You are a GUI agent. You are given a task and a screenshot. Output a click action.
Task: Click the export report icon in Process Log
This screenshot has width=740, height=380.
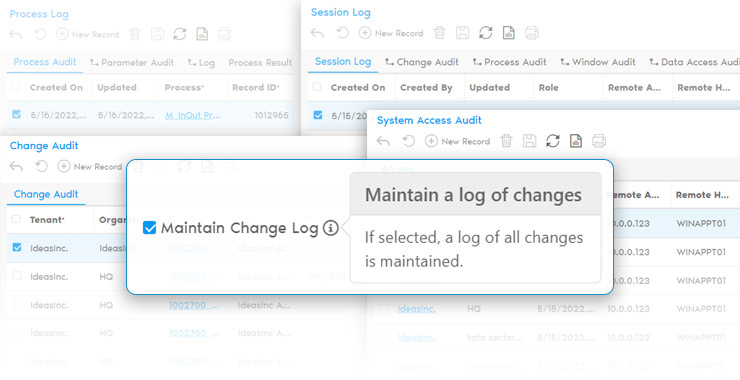click(x=202, y=34)
